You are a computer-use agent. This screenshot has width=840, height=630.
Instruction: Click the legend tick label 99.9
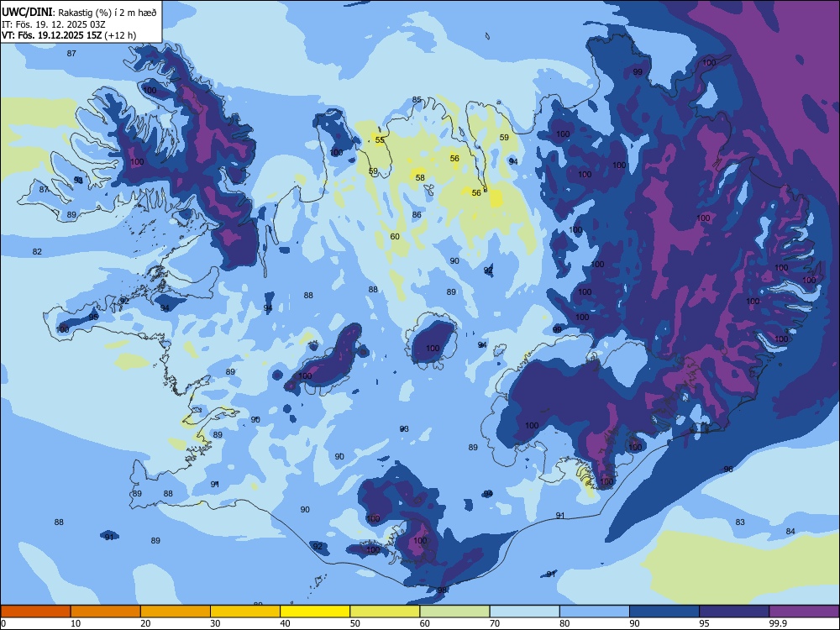pos(778,623)
